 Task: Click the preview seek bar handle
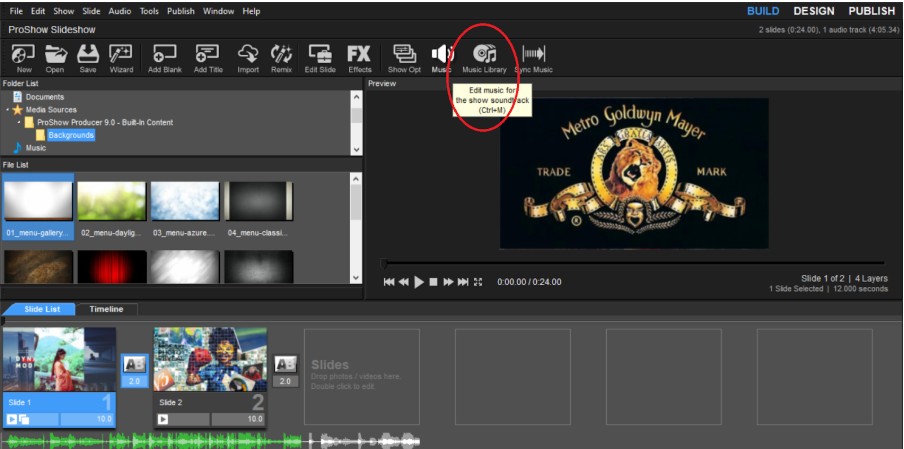383,263
